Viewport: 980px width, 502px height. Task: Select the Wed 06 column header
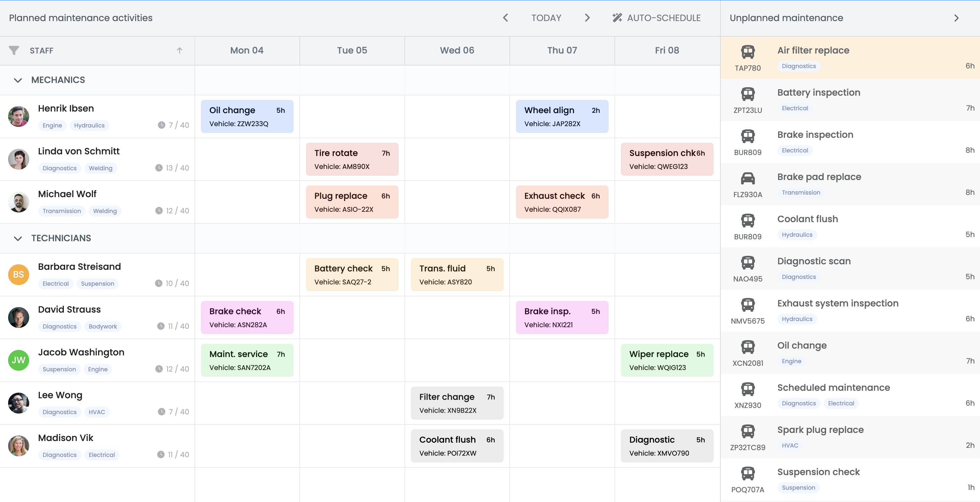(457, 50)
